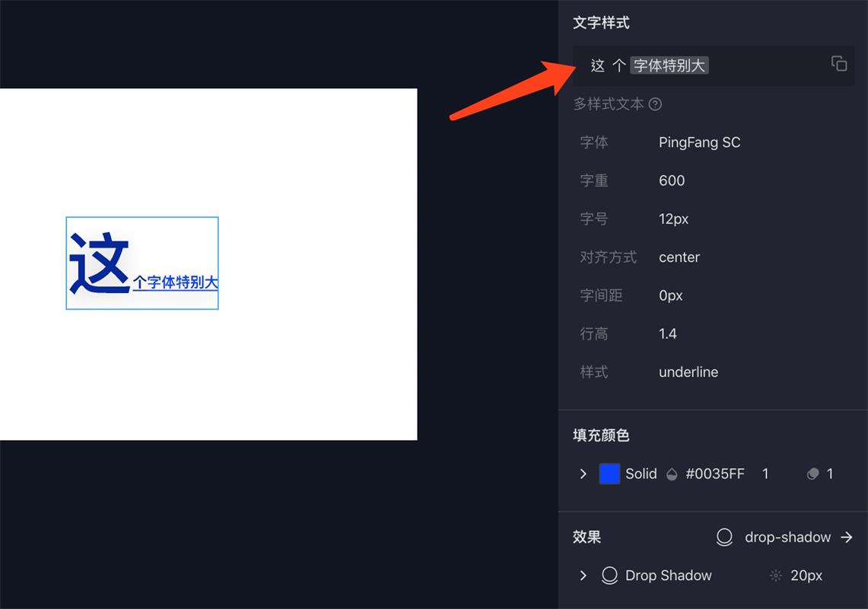868x609 pixels.
Task: Click the hex value #0035FF
Action: 714,473
